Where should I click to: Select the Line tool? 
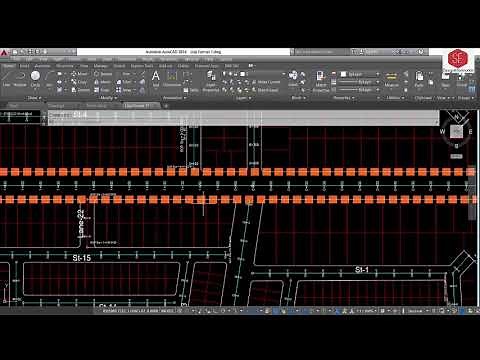tap(7, 79)
